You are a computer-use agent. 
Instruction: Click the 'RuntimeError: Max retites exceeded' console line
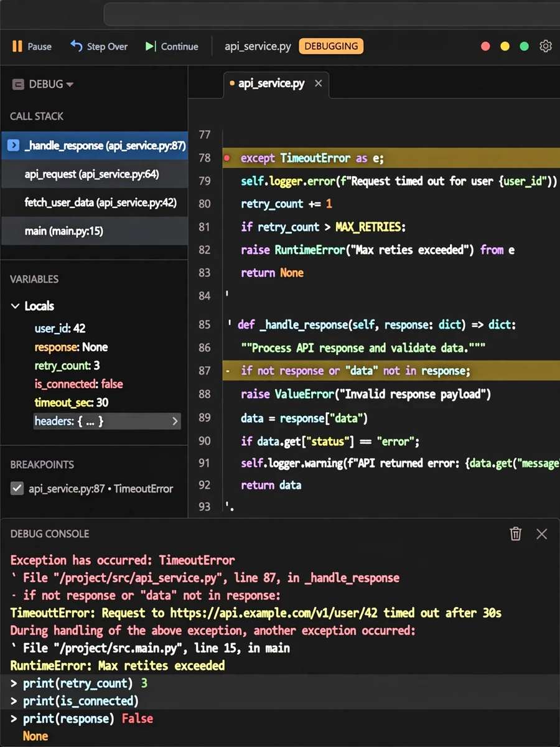click(118, 665)
